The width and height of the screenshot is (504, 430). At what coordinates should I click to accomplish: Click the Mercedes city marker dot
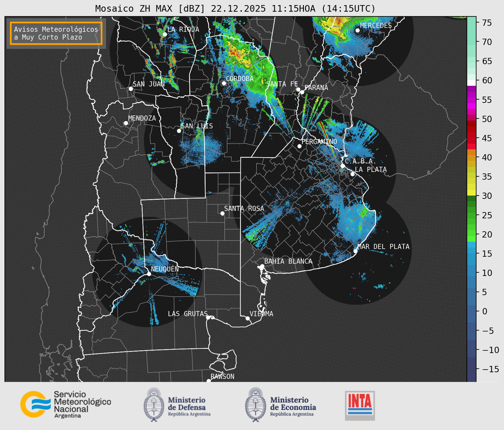[x=358, y=30]
